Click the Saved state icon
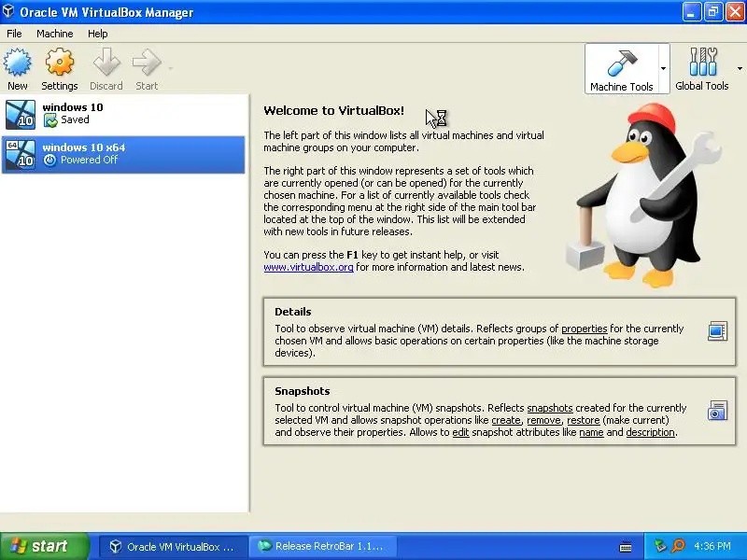This screenshot has height=560, width=747. coord(50,120)
